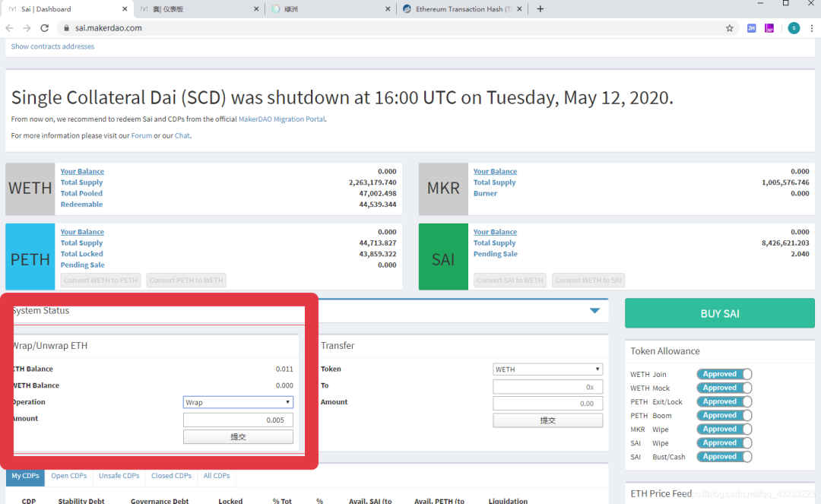The width and height of the screenshot is (821, 504).
Task: Toggle the MKR Wipe Approved switch
Action: click(x=724, y=430)
